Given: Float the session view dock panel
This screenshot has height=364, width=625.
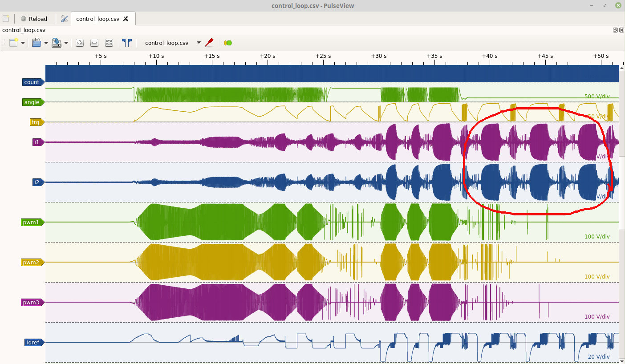Looking at the screenshot, I should pos(615,30).
